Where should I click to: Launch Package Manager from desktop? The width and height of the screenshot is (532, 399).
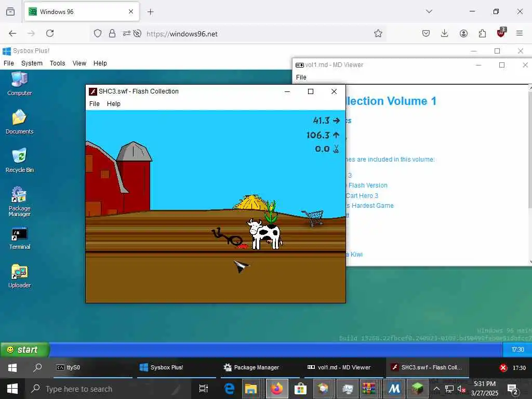19,202
